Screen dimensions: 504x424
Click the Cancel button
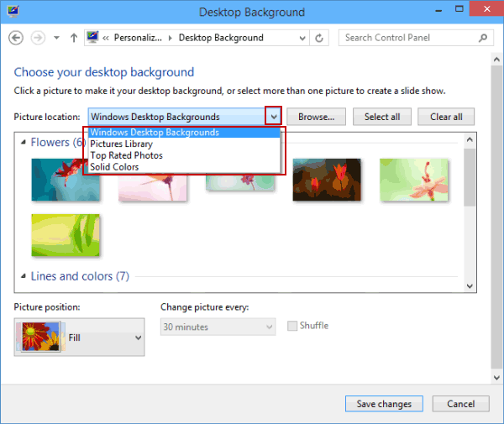(x=460, y=404)
